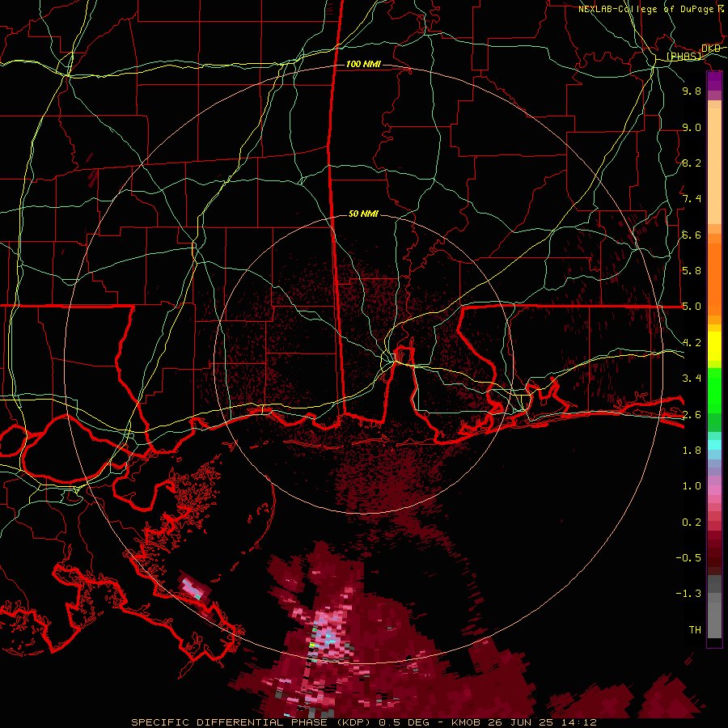Pick the bright green color bar segment
This screenshot has height=728, width=728.
714,390
